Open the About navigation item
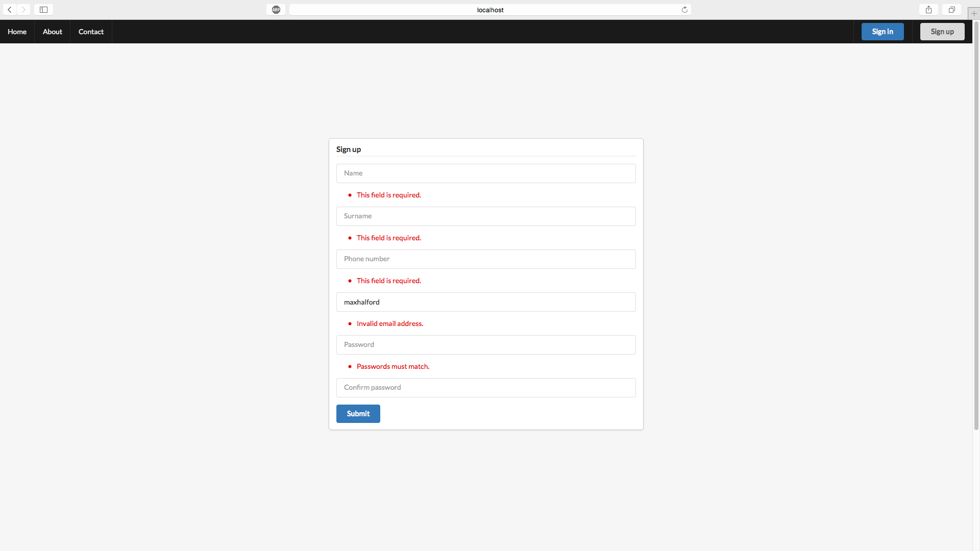 [53, 32]
